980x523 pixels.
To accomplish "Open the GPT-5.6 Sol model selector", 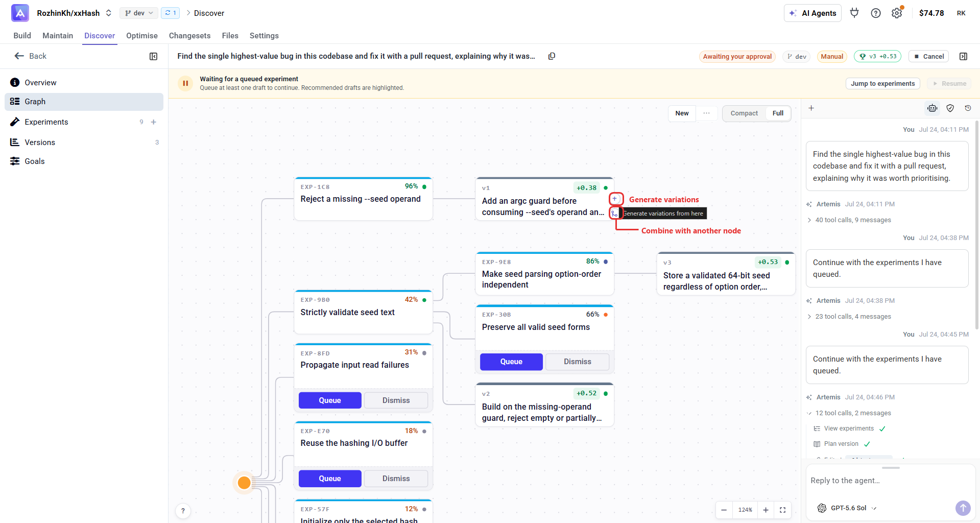I will (847, 508).
